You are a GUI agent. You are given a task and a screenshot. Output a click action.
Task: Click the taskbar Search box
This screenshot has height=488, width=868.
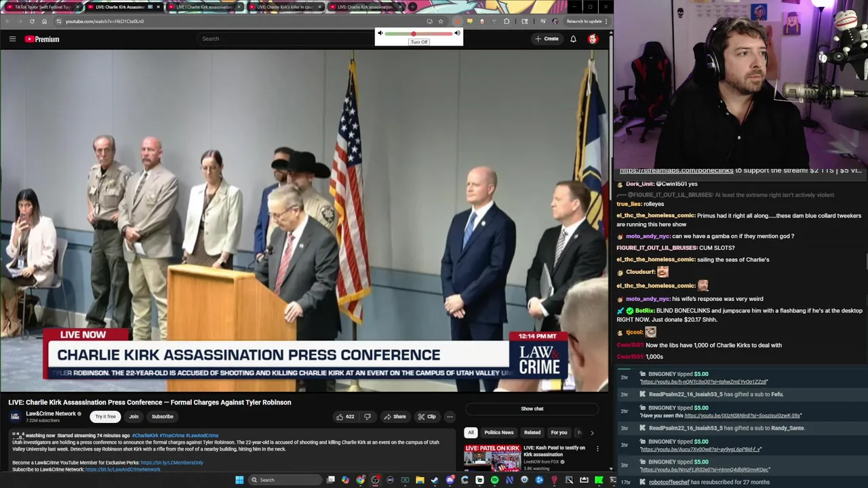[x=285, y=480]
